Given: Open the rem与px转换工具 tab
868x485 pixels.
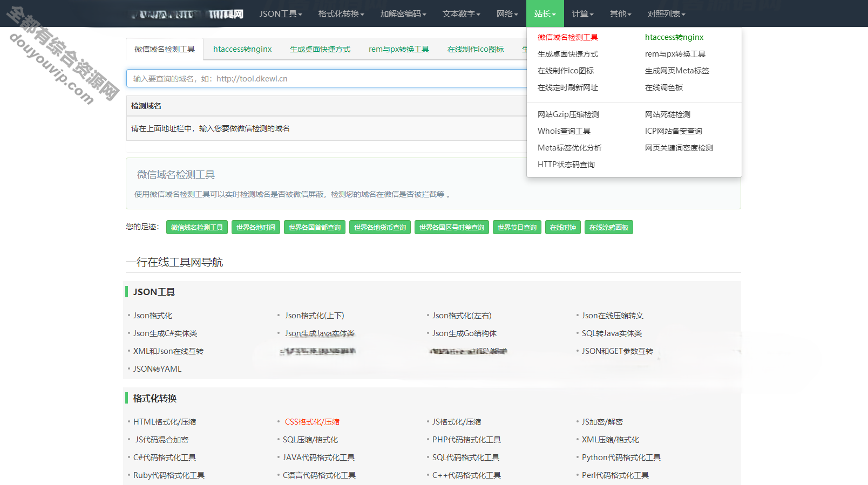Looking at the screenshot, I should point(399,49).
